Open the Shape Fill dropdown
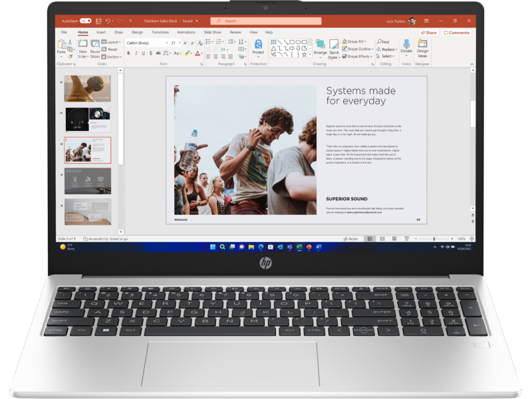The image size is (532, 399). 354,41
